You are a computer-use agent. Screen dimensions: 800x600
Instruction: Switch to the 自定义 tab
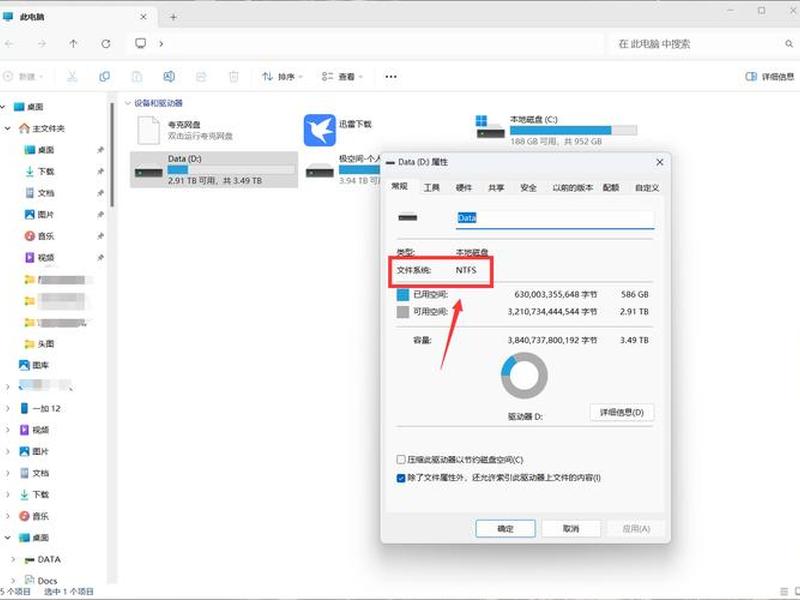(x=647, y=188)
